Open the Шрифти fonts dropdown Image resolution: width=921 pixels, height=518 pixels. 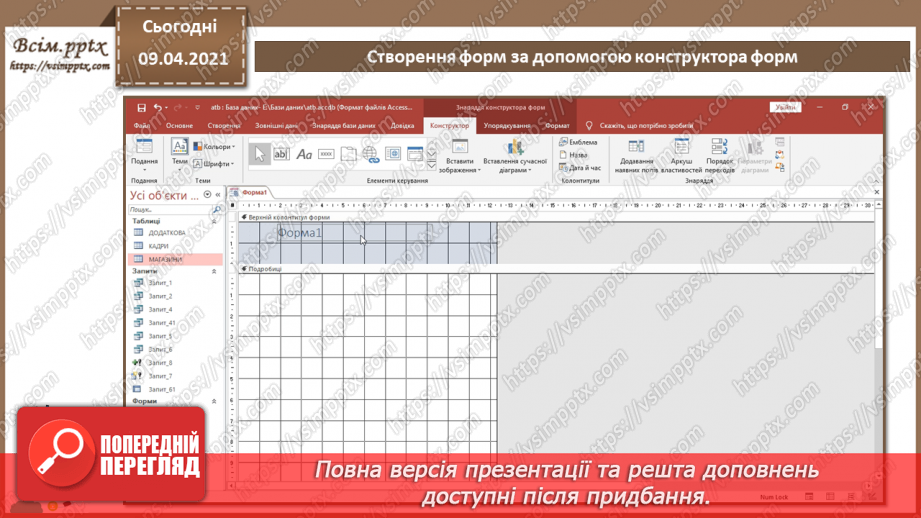coord(213,164)
